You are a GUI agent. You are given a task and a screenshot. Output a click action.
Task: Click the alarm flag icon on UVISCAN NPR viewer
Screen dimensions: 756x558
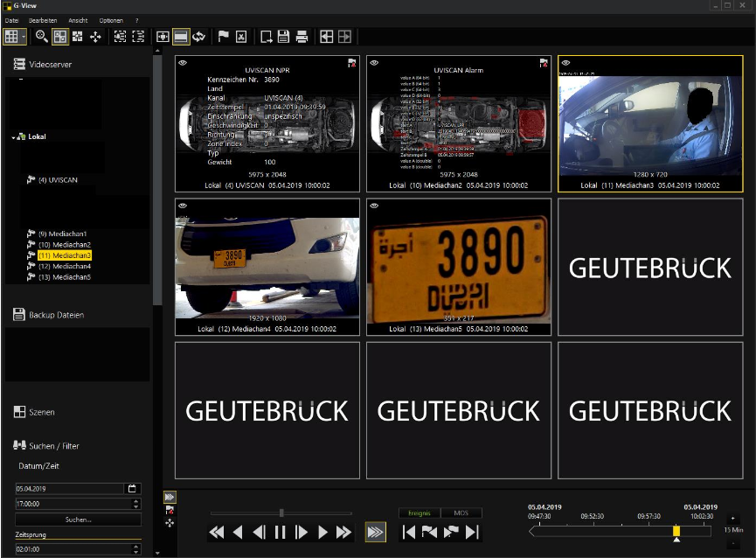click(352, 63)
